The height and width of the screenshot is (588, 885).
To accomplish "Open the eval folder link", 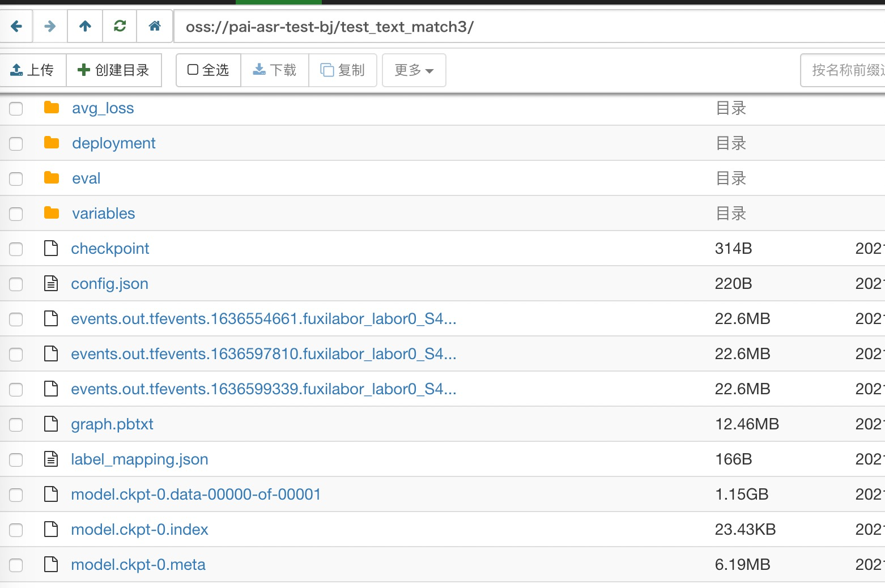I will point(86,178).
